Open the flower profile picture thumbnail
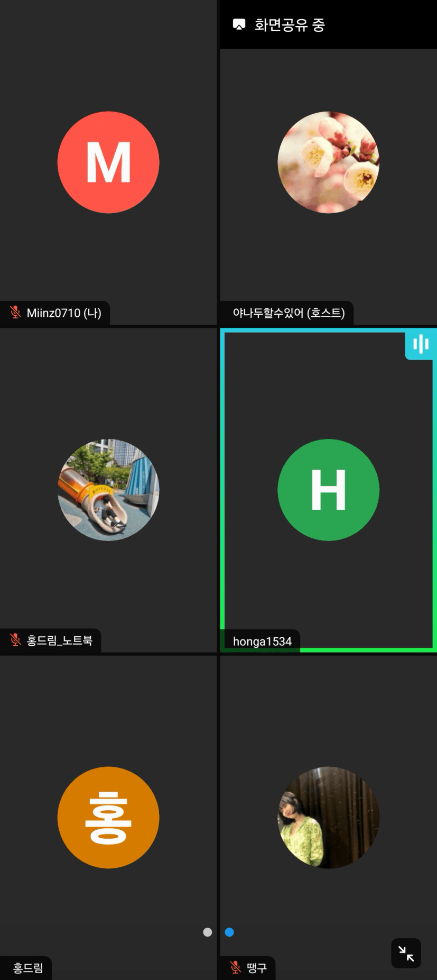Screen dimensions: 437x980 pos(329,162)
